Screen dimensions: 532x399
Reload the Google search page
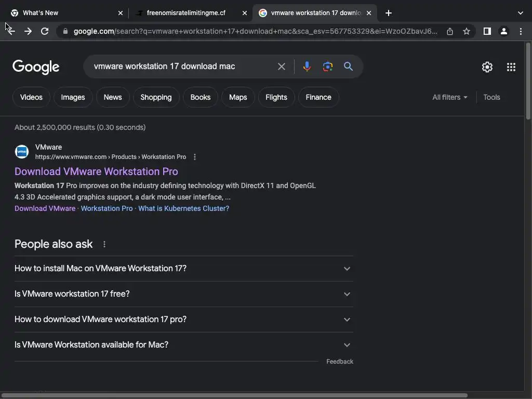coord(45,31)
